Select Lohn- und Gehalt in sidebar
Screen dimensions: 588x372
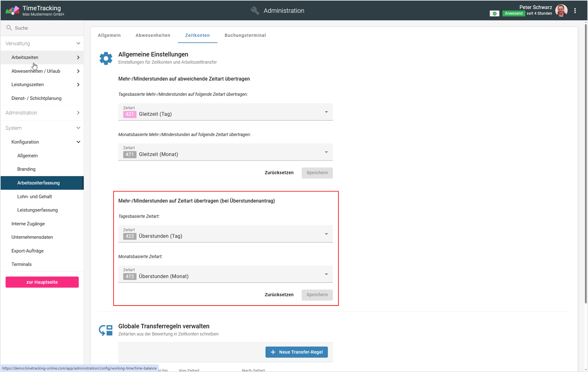[x=34, y=196]
